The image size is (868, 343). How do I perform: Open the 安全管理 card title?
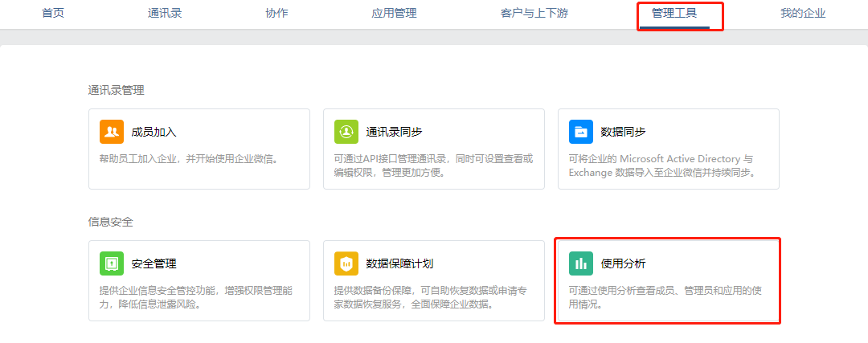click(154, 263)
